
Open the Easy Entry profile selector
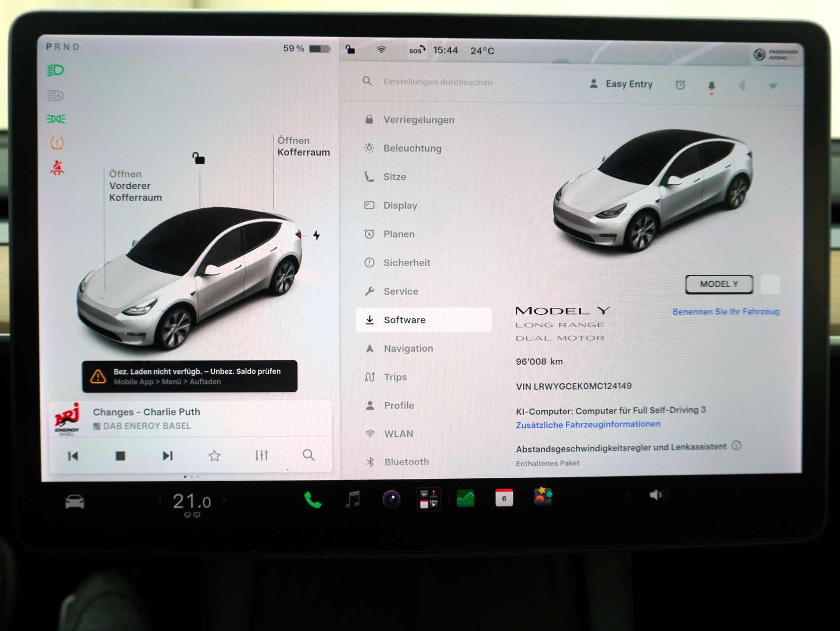click(x=621, y=84)
